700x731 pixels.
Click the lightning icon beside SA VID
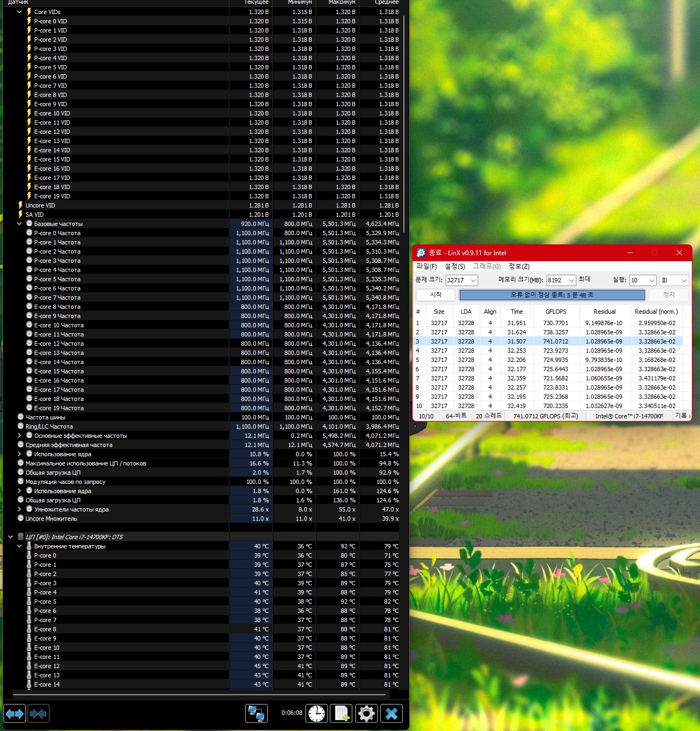tap(20, 214)
